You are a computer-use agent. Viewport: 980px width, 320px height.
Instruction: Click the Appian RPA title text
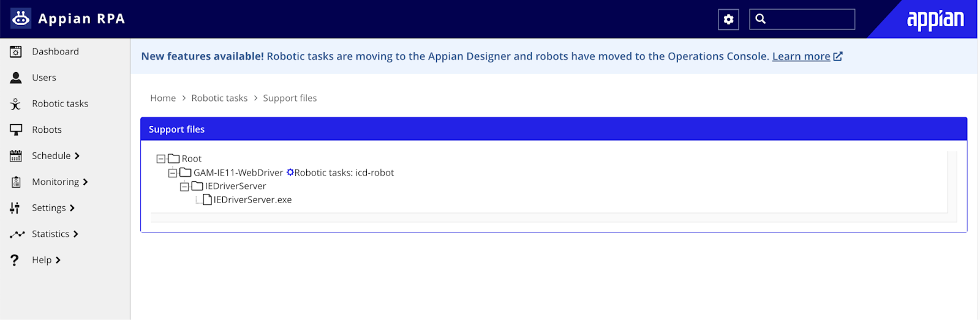tap(81, 19)
